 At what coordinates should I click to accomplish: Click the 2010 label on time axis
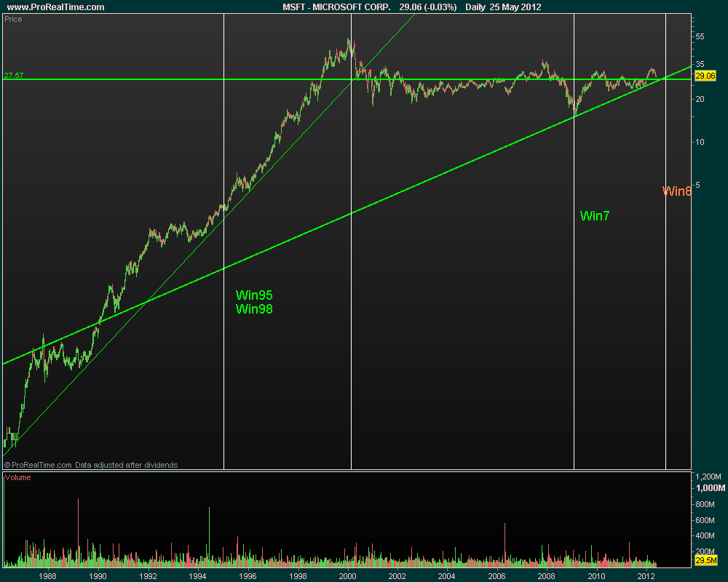pos(597,576)
